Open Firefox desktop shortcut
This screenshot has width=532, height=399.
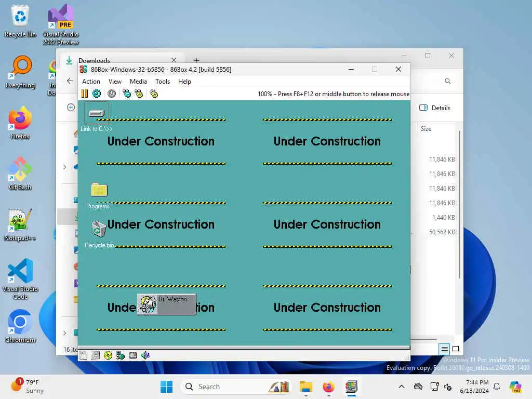click(x=20, y=123)
